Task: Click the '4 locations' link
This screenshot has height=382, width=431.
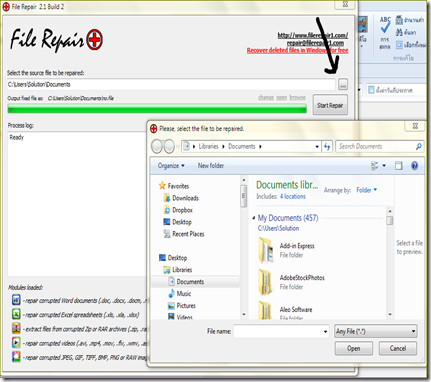Action: [293, 196]
